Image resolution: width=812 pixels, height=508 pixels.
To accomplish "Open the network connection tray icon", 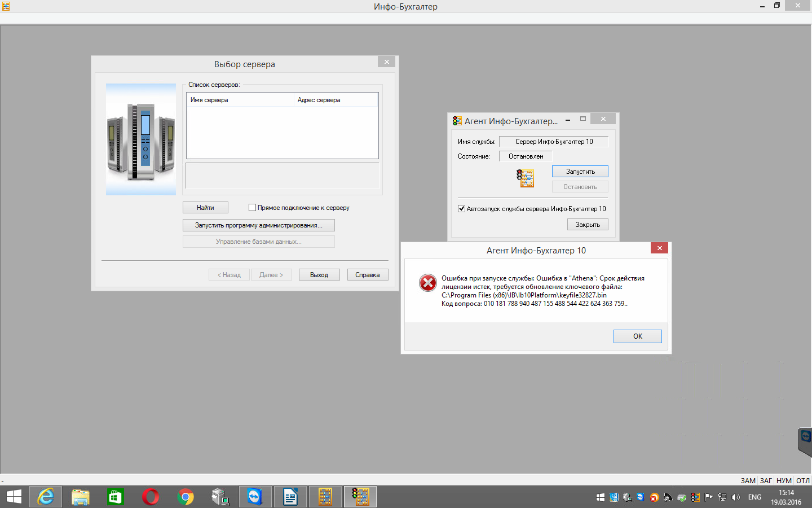I will (x=722, y=497).
